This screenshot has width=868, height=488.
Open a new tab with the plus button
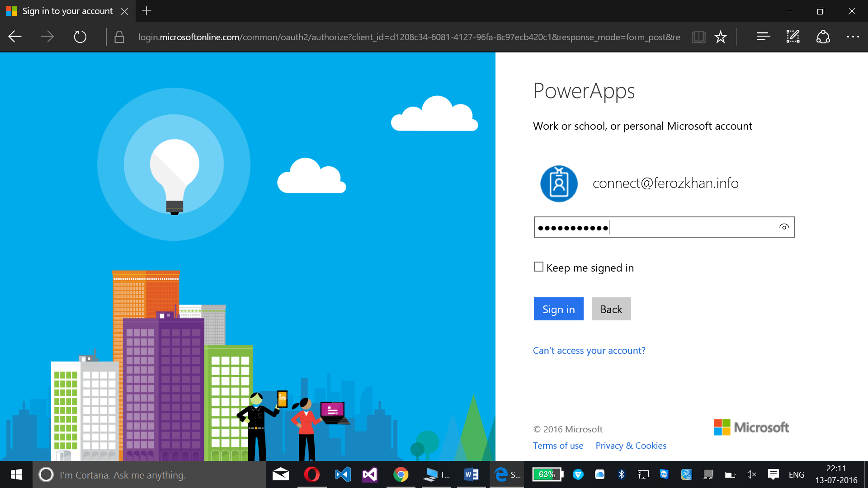coord(146,11)
